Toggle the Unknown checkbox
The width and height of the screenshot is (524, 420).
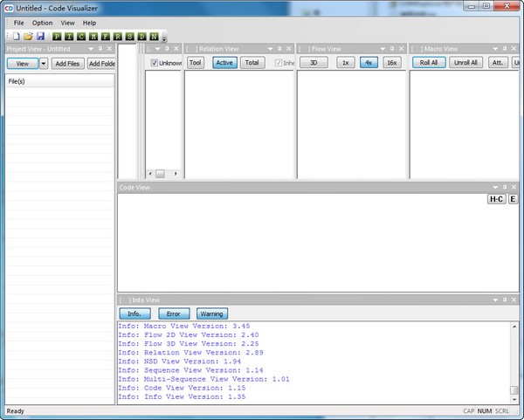[154, 63]
